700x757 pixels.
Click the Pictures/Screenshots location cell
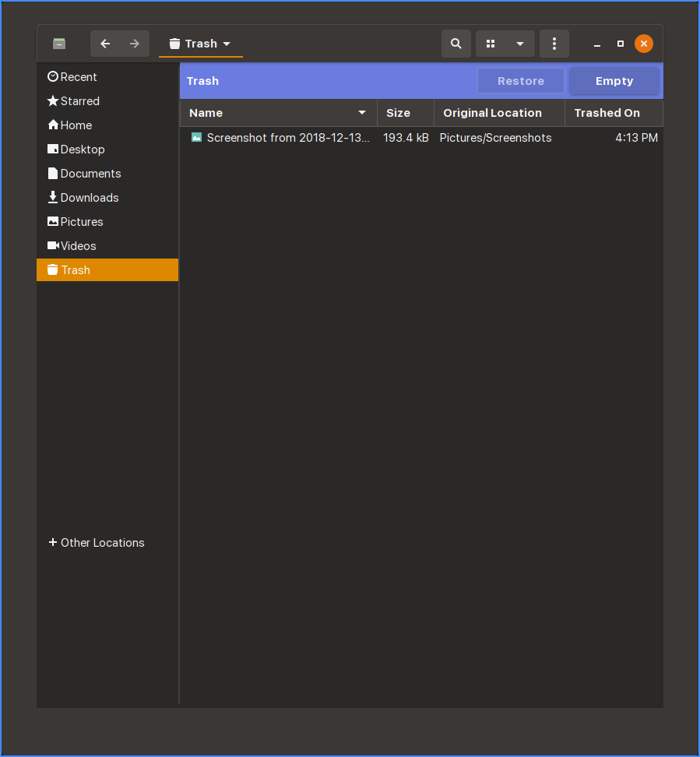495,138
